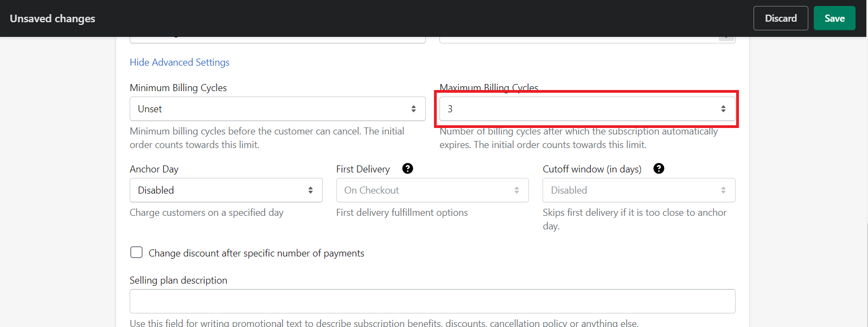Click 'First delivery fulfillment options' text
The width and height of the screenshot is (868, 327).
coord(402,213)
